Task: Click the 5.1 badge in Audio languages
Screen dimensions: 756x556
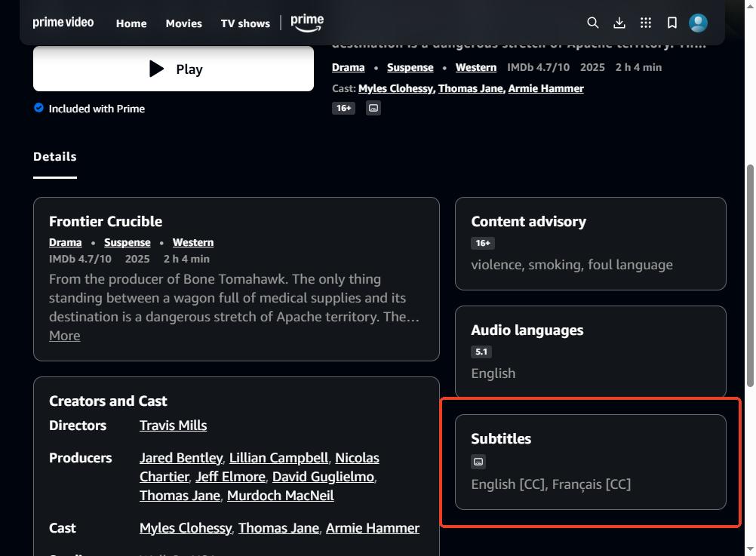Action: tap(481, 352)
